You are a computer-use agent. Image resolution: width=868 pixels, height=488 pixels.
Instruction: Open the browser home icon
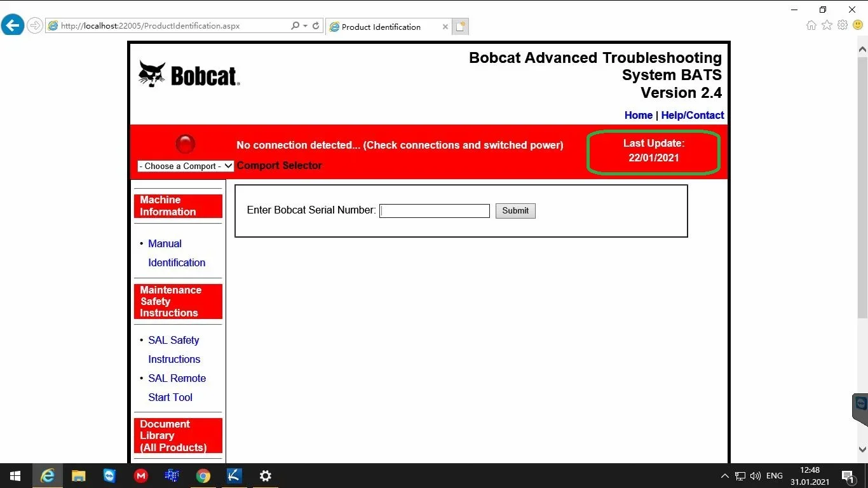[x=811, y=25]
